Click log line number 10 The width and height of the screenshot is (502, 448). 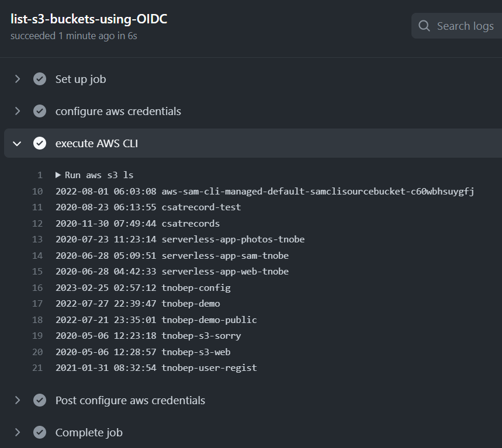point(37,191)
